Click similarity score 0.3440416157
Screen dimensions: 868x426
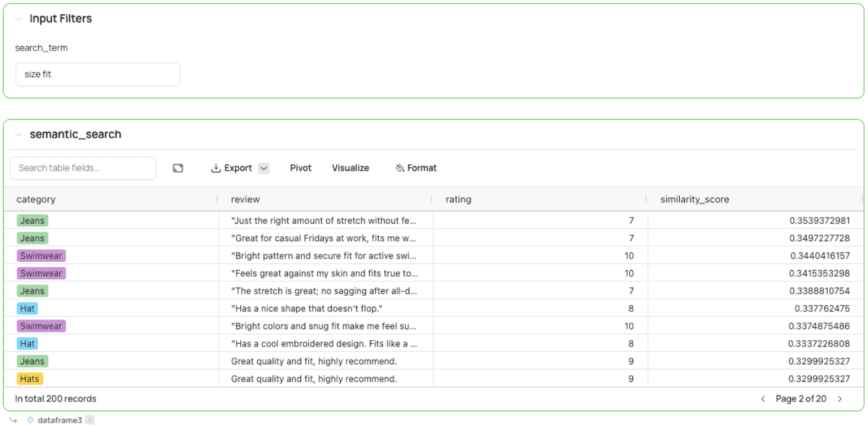[820, 256]
